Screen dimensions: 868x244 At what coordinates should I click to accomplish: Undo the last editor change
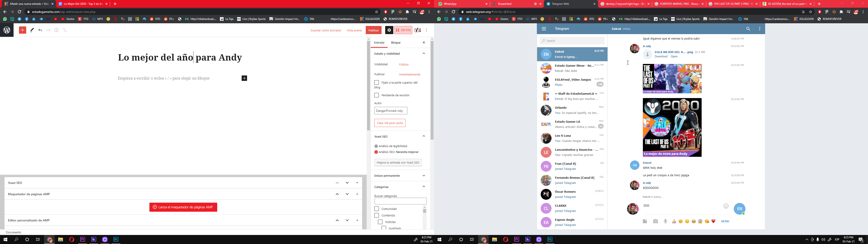[x=40, y=30]
